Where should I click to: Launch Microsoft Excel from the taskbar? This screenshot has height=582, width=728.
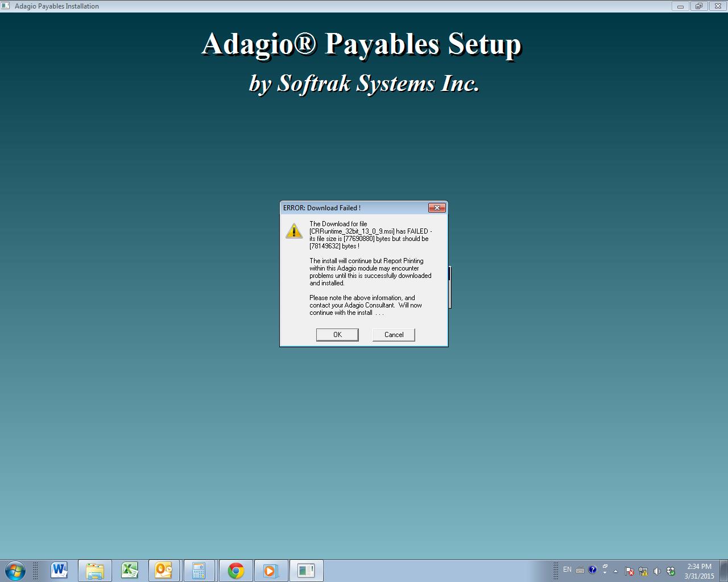(x=130, y=570)
